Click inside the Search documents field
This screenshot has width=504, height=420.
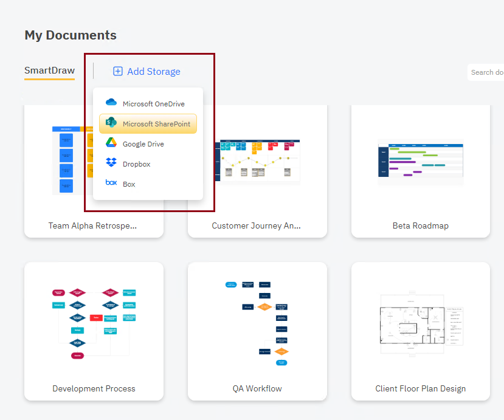tap(489, 72)
